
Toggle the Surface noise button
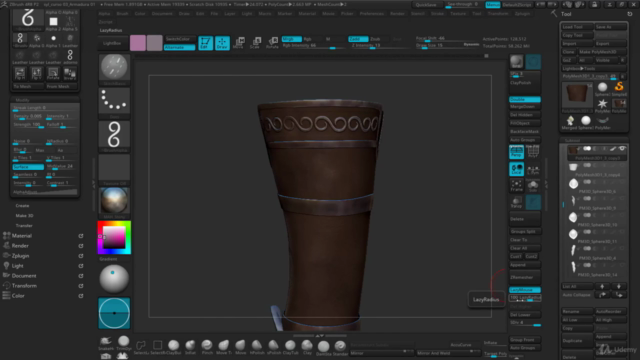[x=28, y=167]
